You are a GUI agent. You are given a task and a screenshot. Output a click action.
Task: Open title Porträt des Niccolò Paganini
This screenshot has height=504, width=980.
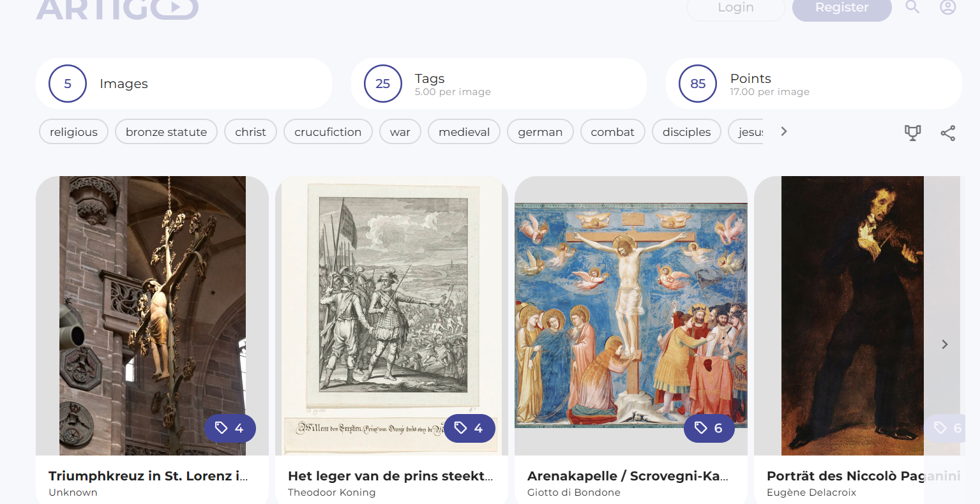(863, 476)
